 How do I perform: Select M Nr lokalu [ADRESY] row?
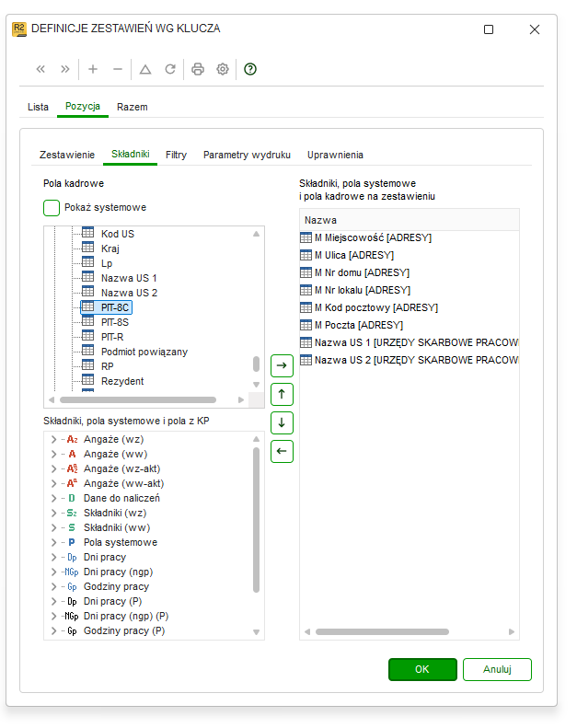tap(409, 290)
